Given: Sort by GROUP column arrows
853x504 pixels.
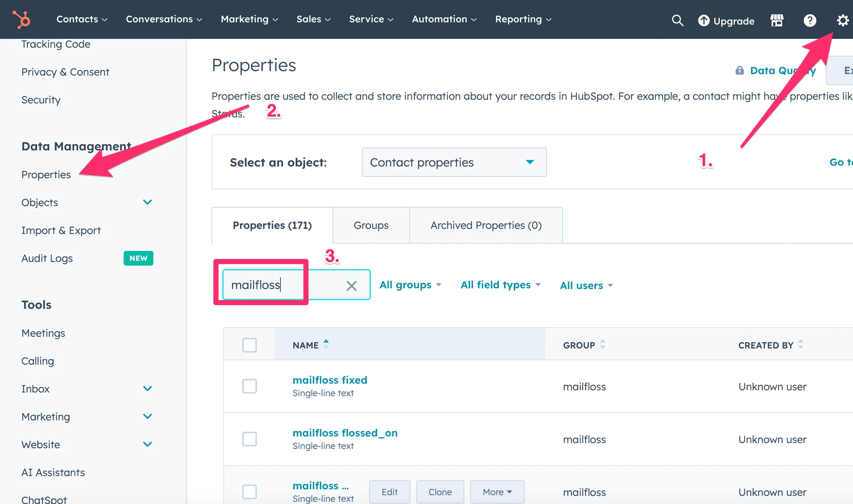Looking at the screenshot, I should point(602,344).
